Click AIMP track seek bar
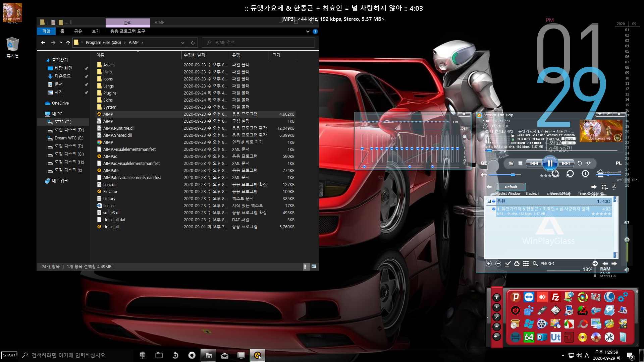Image resolution: width=644 pixels, height=362 pixels. [x=552, y=150]
